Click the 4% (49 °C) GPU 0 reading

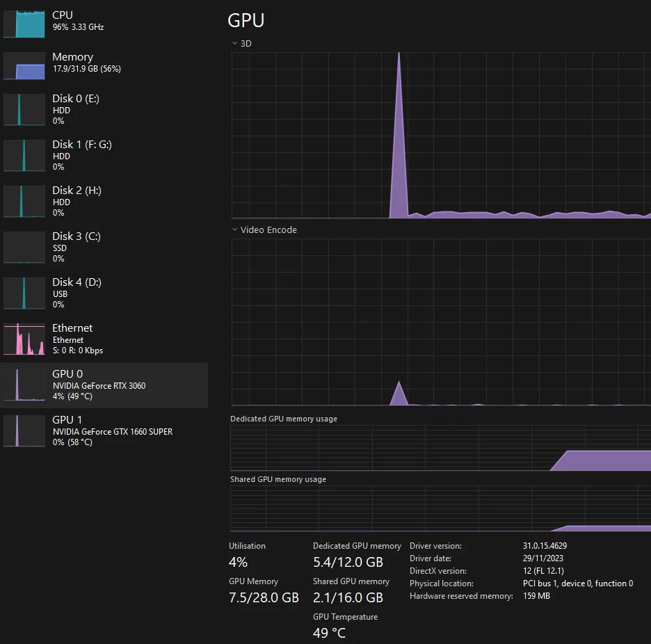(x=72, y=396)
